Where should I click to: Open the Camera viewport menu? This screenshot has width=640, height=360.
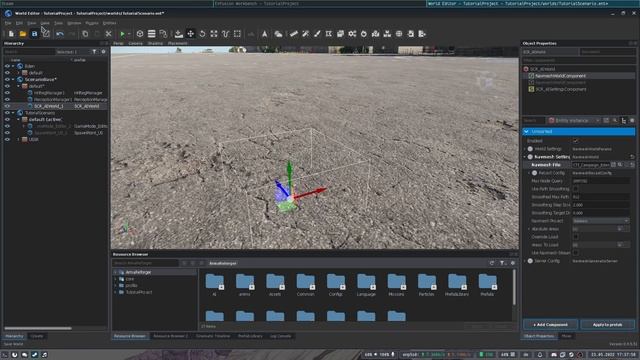[x=136, y=43]
